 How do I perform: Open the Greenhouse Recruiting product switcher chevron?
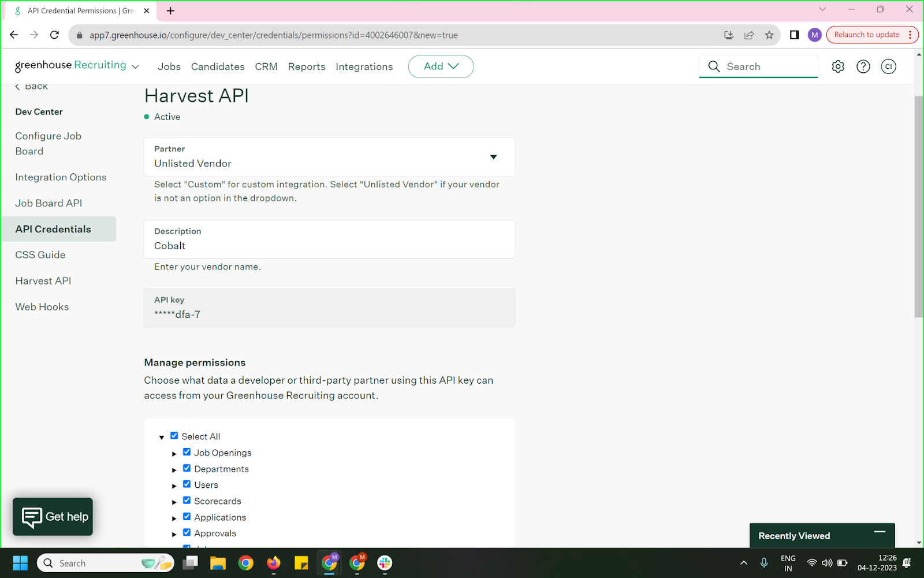[136, 66]
